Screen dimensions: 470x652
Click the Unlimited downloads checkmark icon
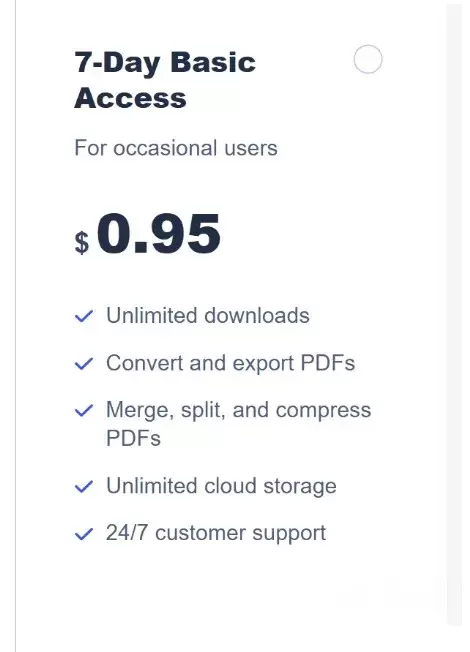pyautogui.click(x=84, y=316)
